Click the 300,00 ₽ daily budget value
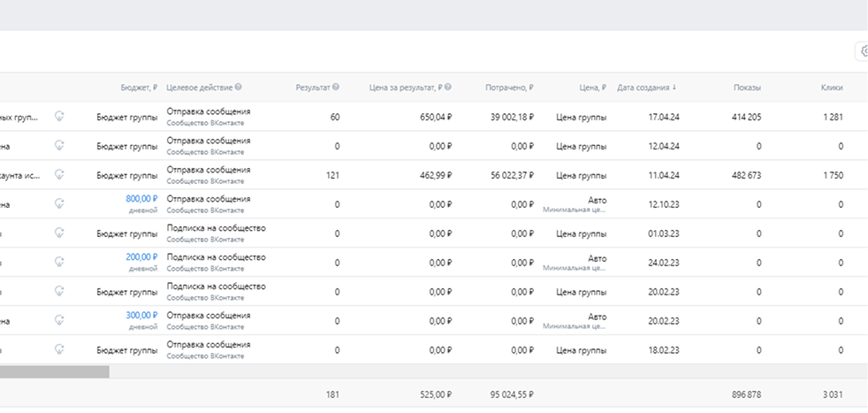Screen dimensions: 868x413 click(141, 316)
